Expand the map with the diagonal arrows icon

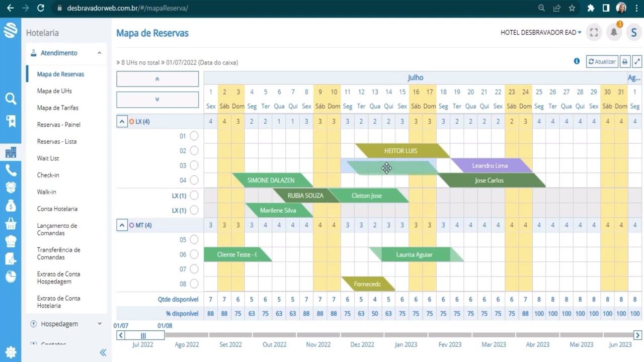[x=637, y=61]
